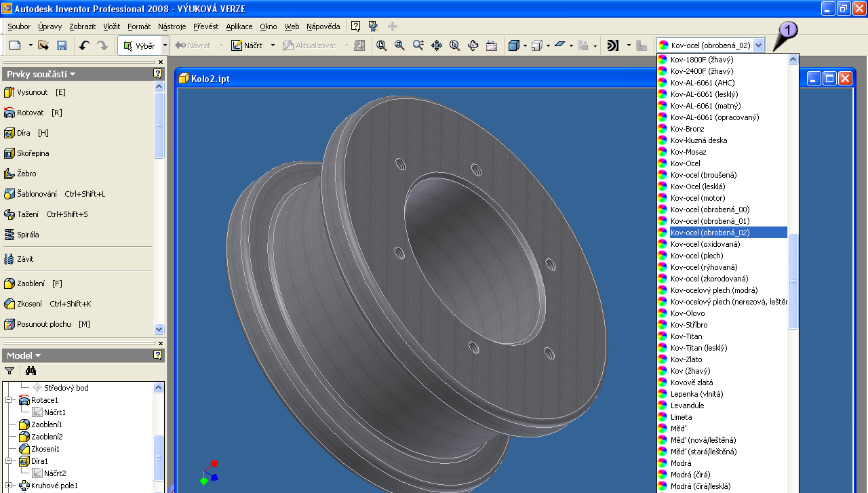The height and width of the screenshot is (493, 868).
Task: Click the binoculars find icon in Model browser
Action: (x=31, y=371)
